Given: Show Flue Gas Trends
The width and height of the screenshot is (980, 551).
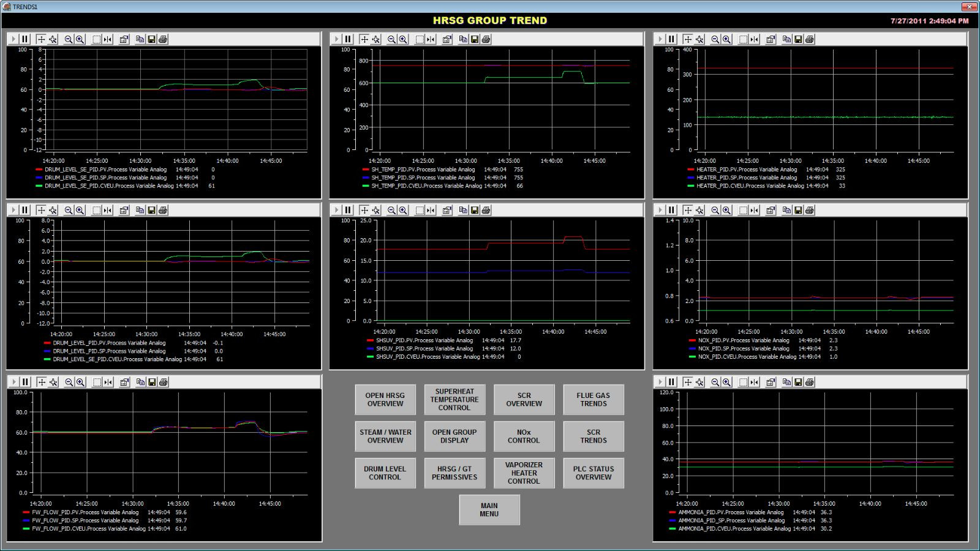Looking at the screenshot, I should pyautogui.click(x=594, y=400).
